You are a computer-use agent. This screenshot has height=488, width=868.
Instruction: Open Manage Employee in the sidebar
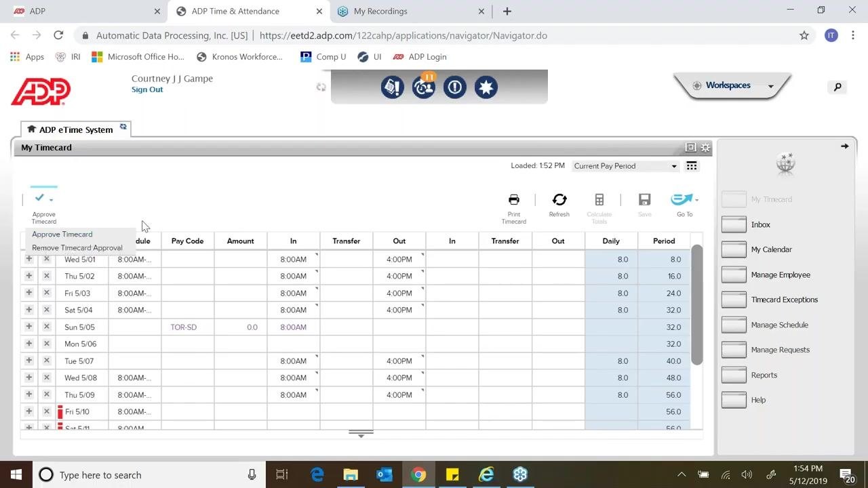point(781,274)
